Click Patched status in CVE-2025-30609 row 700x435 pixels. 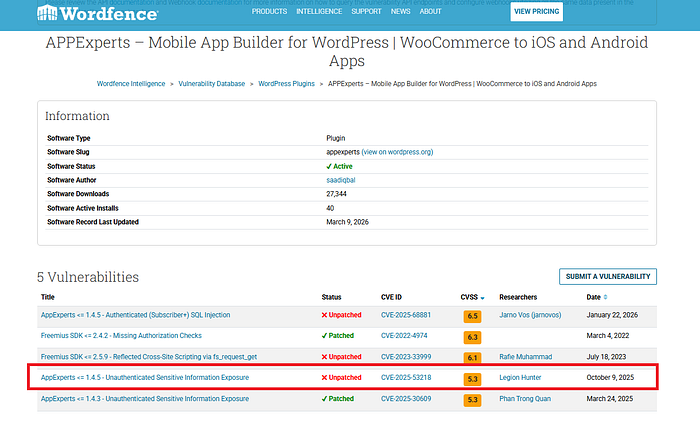coord(338,398)
